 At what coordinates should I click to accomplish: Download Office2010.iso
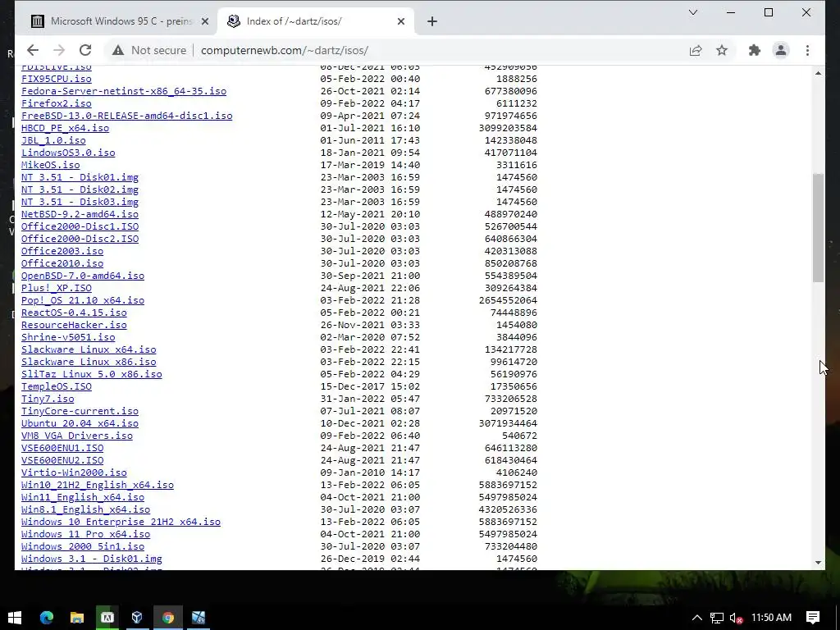(x=62, y=263)
